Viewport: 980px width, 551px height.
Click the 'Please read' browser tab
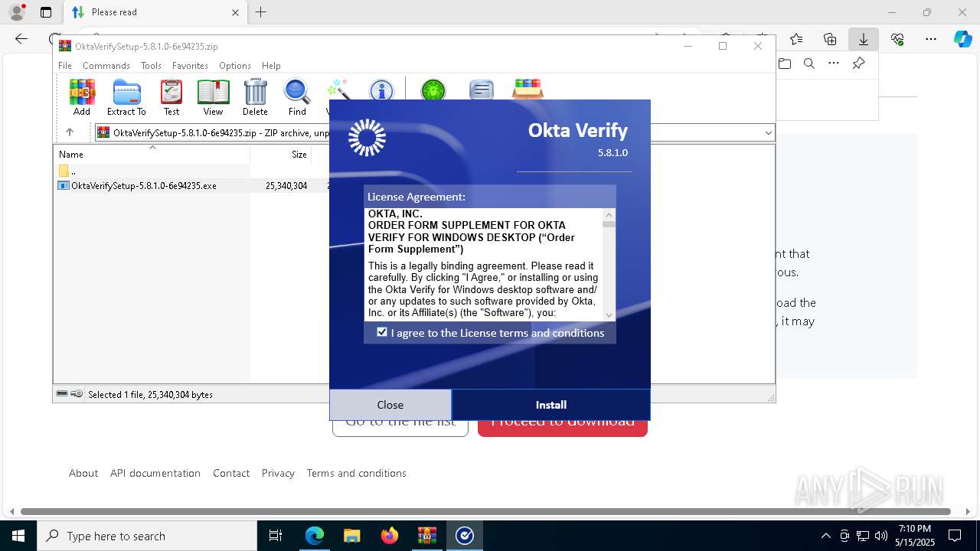click(153, 12)
